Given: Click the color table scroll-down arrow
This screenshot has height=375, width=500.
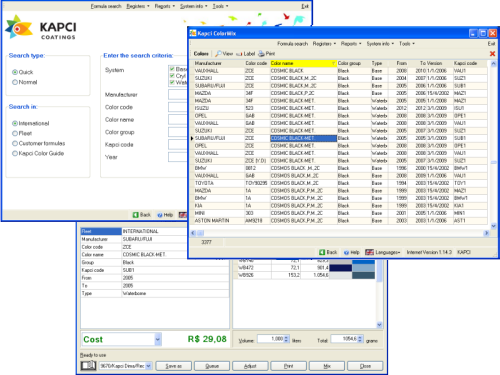Looking at the screenshot, I should click(x=493, y=226).
